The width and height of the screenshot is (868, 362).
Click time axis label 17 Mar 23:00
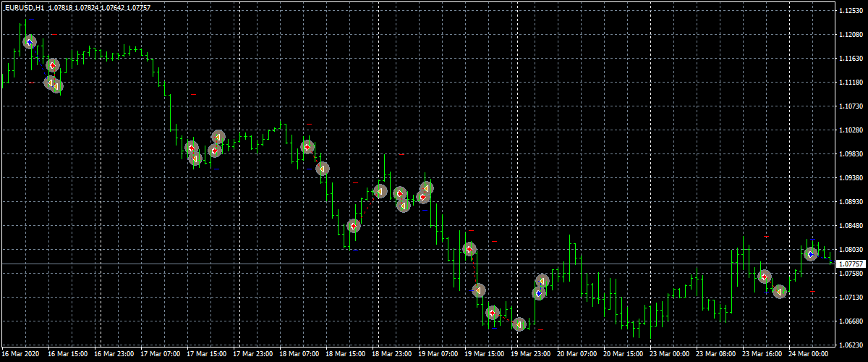click(254, 355)
